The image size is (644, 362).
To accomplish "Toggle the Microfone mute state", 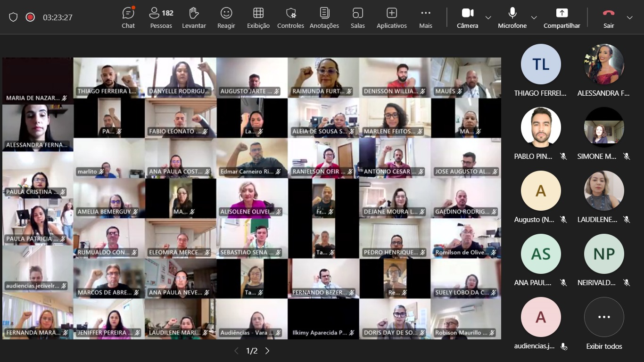I will coord(512,17).
